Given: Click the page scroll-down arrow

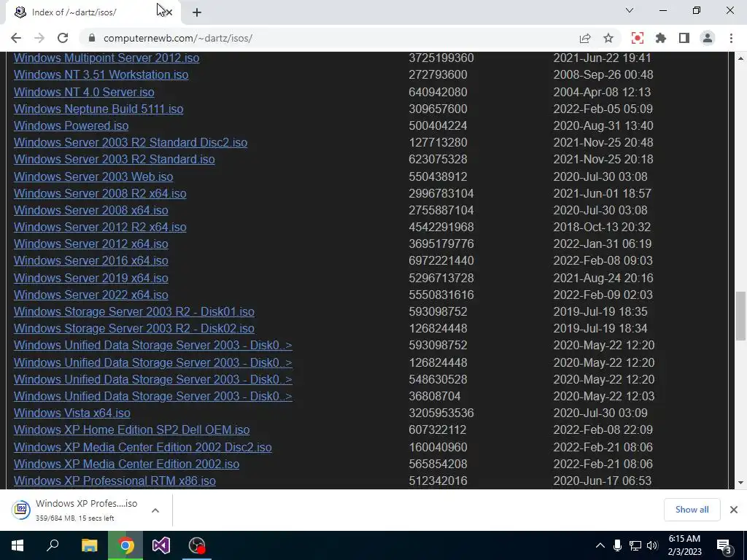Looking at the screenshot, I should (x=741, y=483).
